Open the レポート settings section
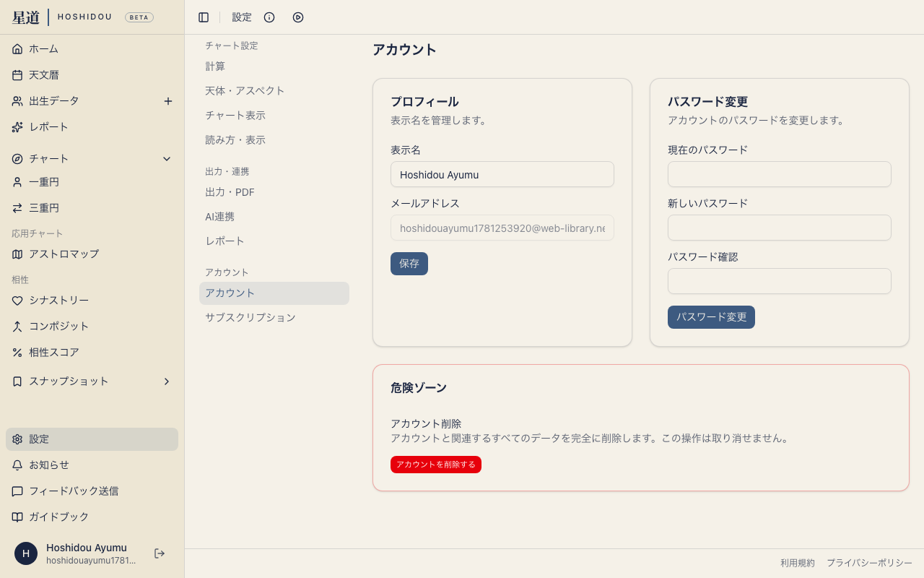This screenshot has height=578, width=924. click(x=274, y=241)
